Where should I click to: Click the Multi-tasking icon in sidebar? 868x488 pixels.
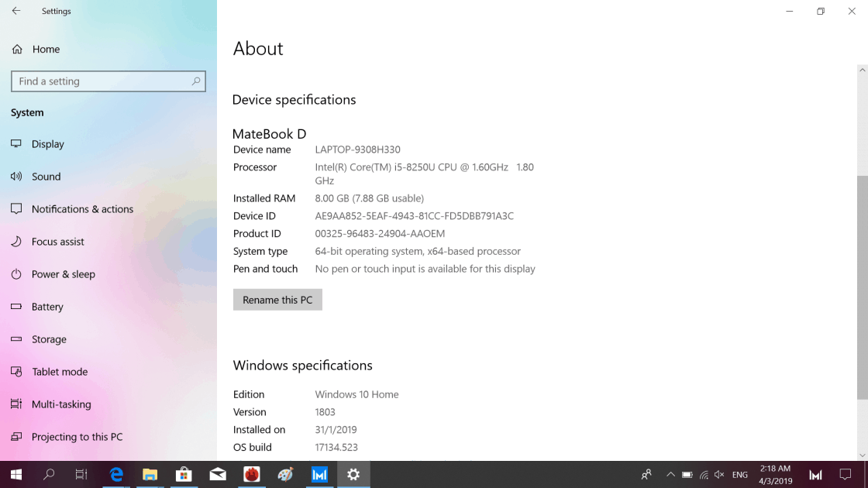click(x=16, y=404)
